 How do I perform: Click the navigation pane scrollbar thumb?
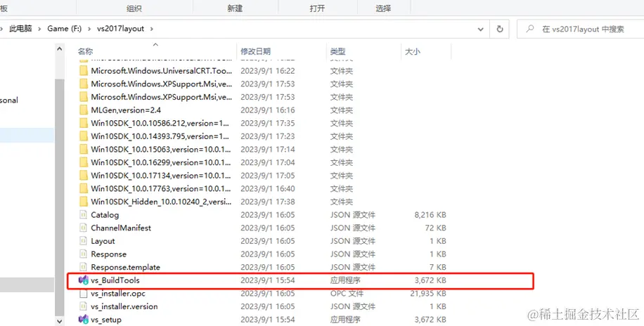tap(60, 197)
